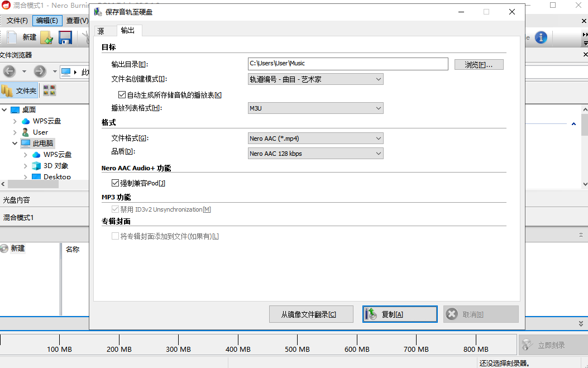Click the New compilation document icon
The width and height of the screenshot is (588, 368).
tap(12, 37)
